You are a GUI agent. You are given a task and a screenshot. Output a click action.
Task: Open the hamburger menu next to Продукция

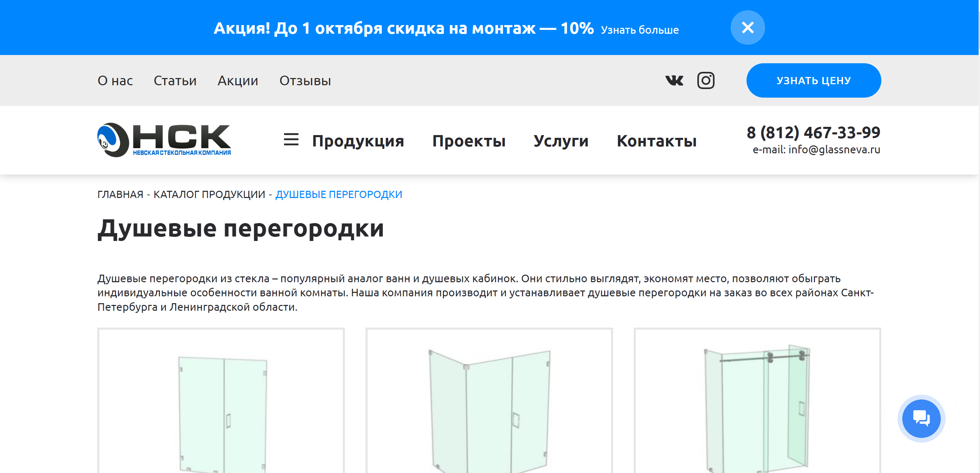(x=291, y=140)
